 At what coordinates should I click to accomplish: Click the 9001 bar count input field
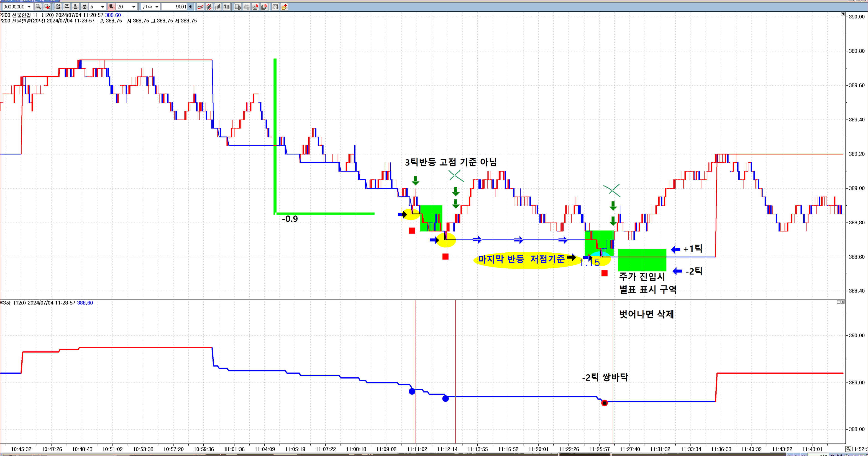click(x=174, y=7)
